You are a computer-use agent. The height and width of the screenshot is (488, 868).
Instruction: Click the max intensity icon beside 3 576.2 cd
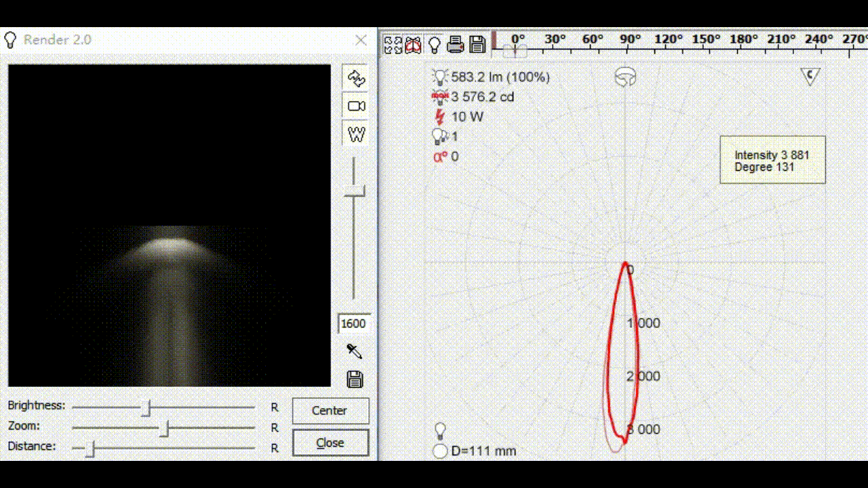(441, 97)
